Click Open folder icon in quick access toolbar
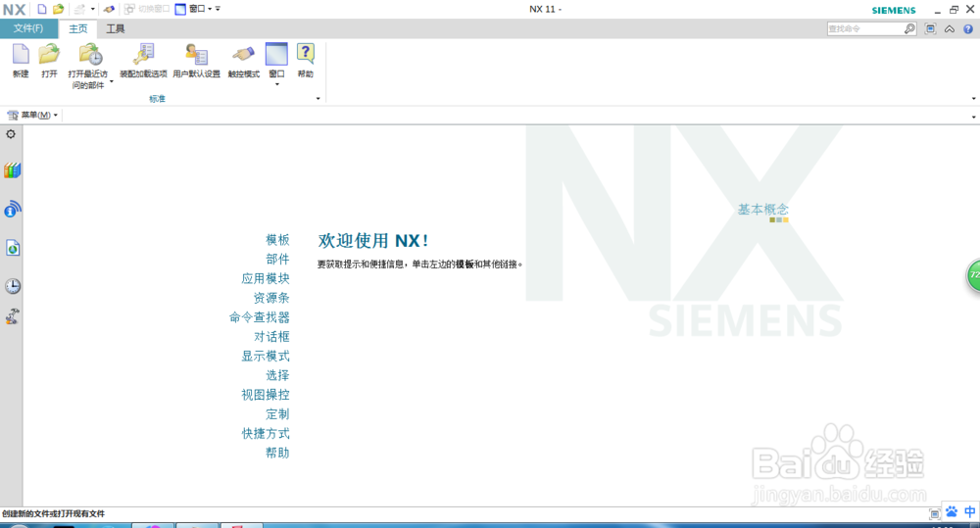This screenshot has height=528, width=980. coord(58,10)
